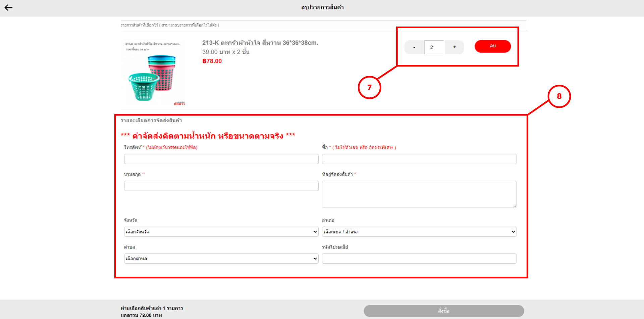Screen dimensions: 644x319
Task: Click the resize handle of address textarea
Action: click(515, 206)
